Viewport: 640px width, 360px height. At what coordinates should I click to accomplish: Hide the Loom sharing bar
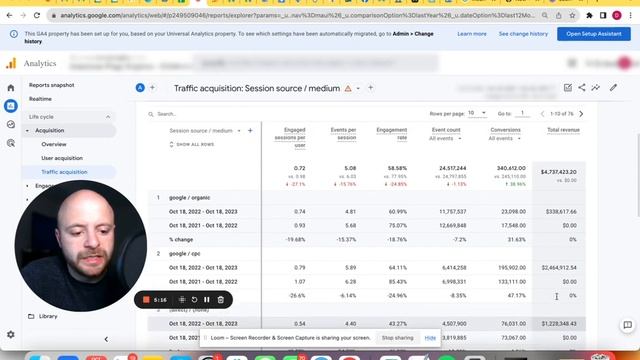click(x=430, y=338)
